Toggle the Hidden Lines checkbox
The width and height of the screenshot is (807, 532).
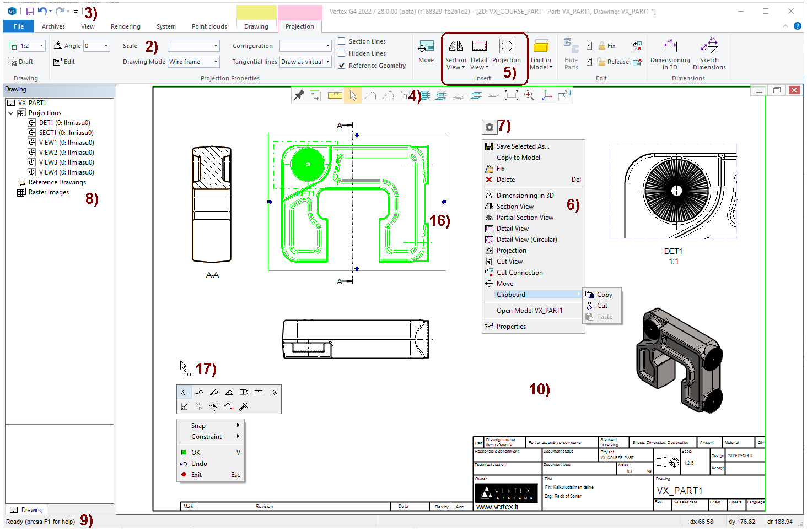[342, 53]
